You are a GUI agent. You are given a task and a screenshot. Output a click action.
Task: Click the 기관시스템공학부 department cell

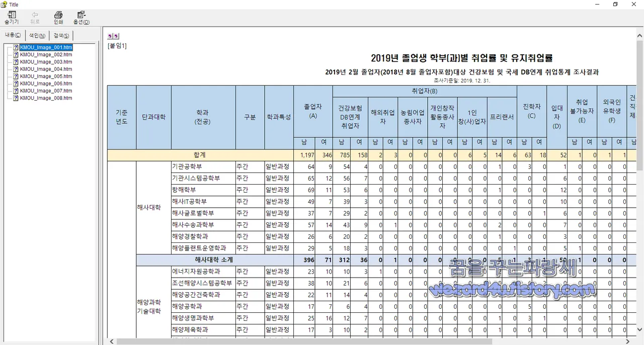click(203, 178)
